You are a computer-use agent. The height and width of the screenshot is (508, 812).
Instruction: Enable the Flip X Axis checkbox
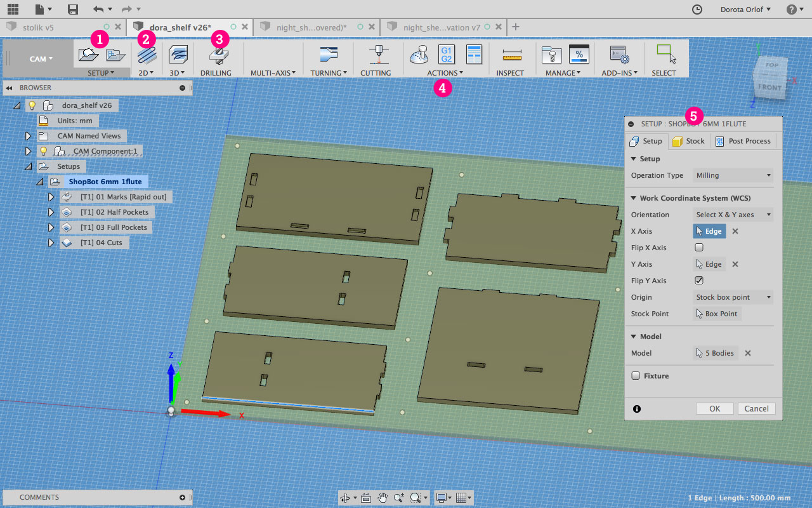tap(699, 248)
